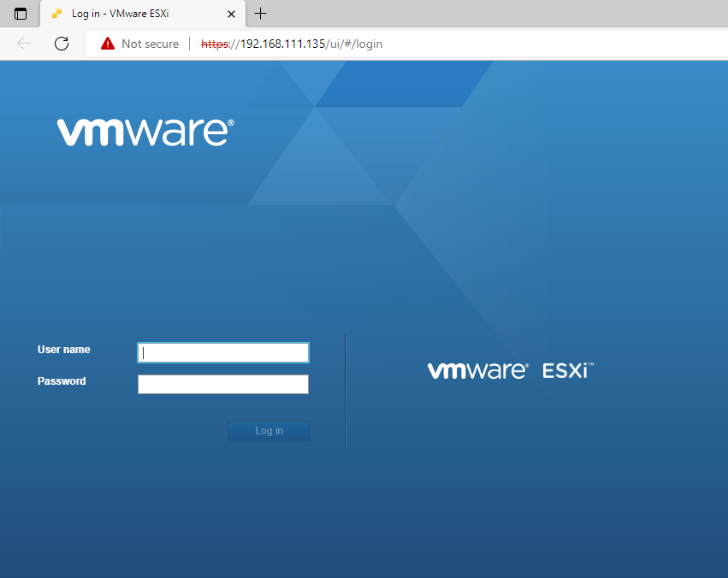Click the large vmware logo
This screenshot has width=728, height=578.
(145, 133)
